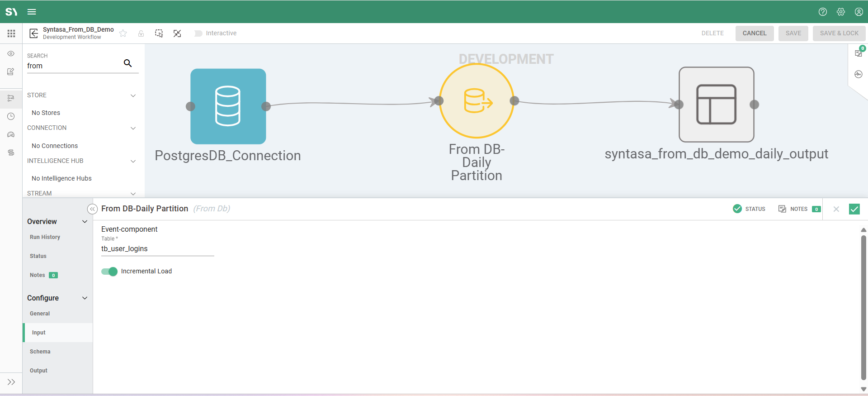Open the user account profile icon
Viewport: 868px width, 396px height.
pos(859,12)
